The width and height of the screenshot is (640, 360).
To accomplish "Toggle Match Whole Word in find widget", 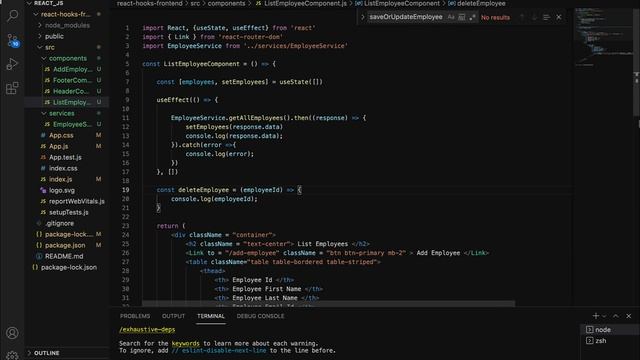I will point(461,17).
